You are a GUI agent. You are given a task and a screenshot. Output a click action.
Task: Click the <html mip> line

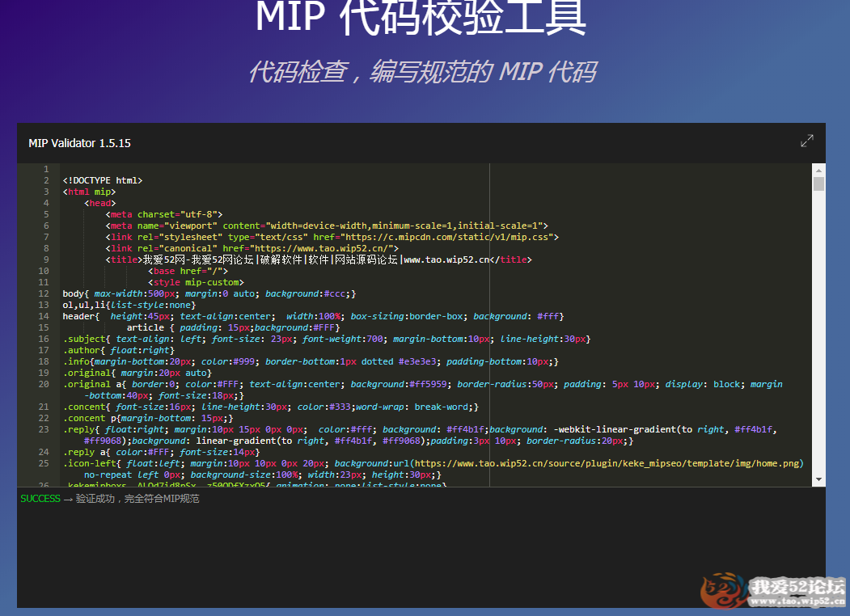click(89, 192)
